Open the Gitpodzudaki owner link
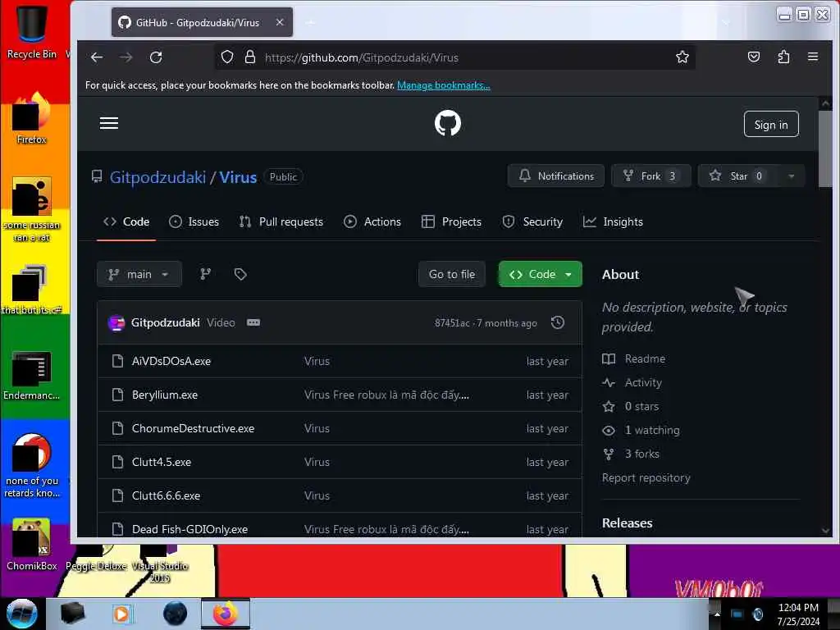Viewport: 840px width, 630px height. [x=157, y=177]
